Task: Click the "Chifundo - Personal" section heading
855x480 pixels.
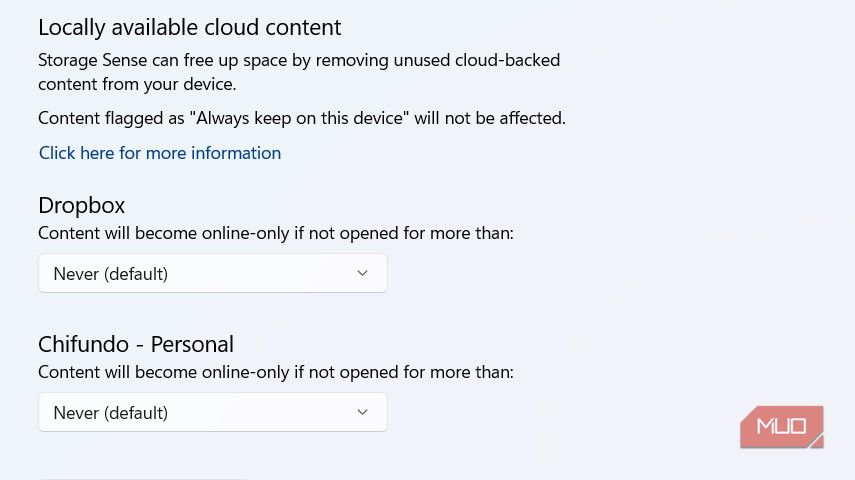Action: 136,344
